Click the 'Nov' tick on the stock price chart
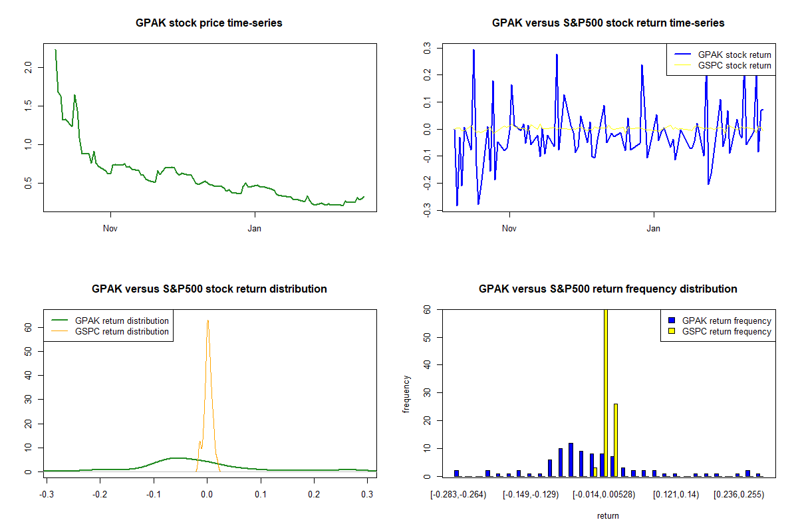This screenshot has height=532, width=798. pyautogui.click(x=110, y=229)
